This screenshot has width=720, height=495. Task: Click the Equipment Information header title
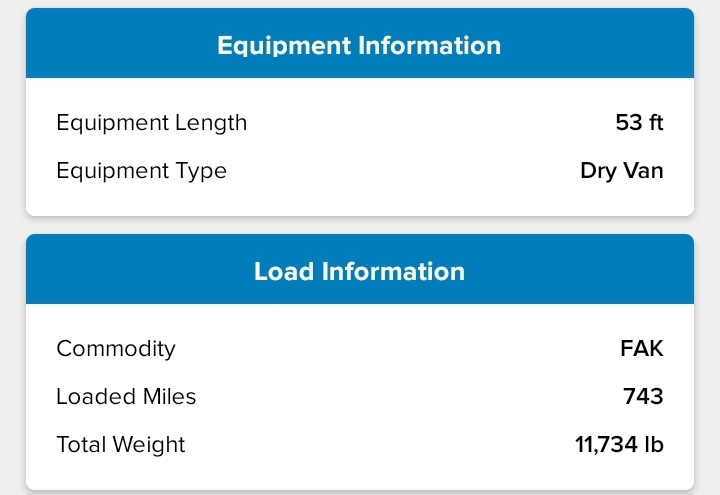(359, 45)
